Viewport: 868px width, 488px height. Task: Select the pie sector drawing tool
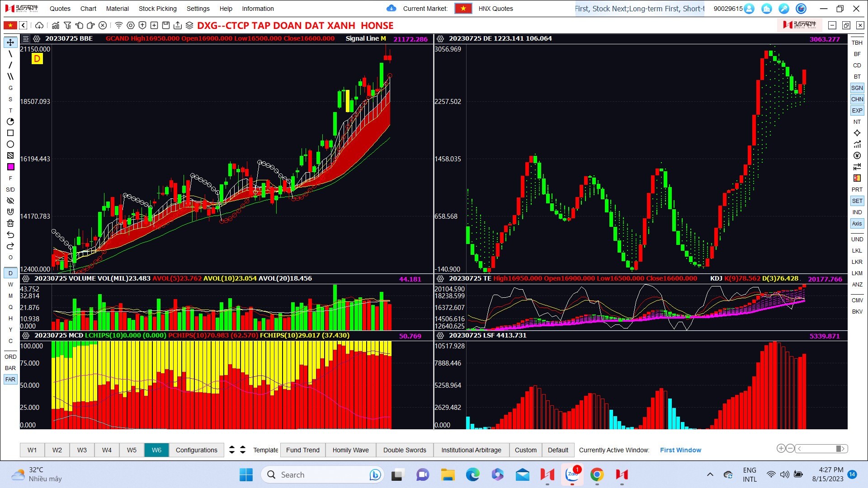[10, 122]
